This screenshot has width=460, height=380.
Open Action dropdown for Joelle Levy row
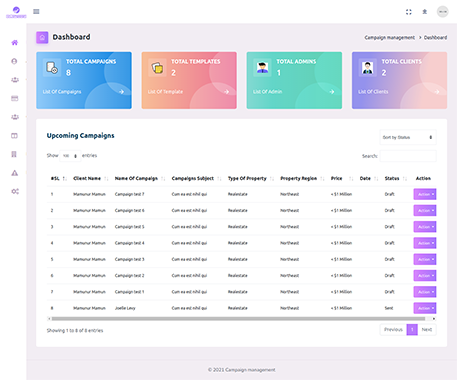425,308
